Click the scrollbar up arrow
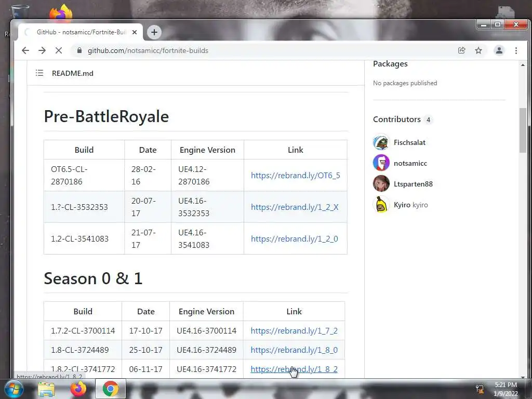 523,64
